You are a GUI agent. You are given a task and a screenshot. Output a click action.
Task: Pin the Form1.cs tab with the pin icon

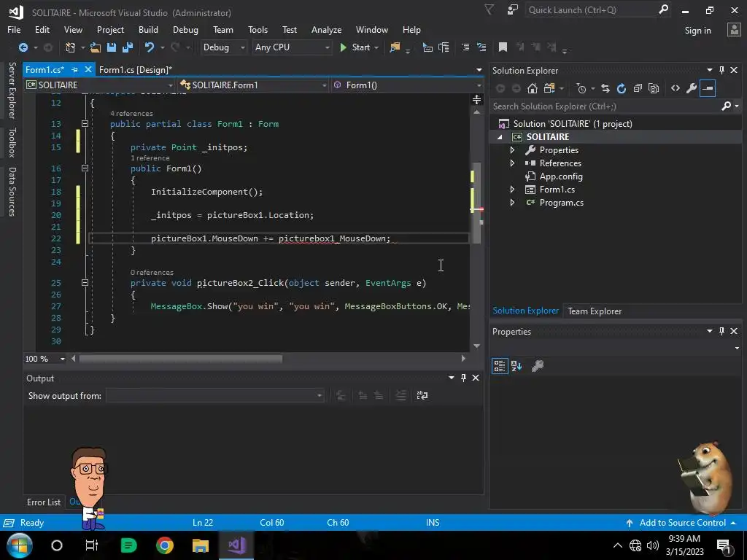point(74,69)
